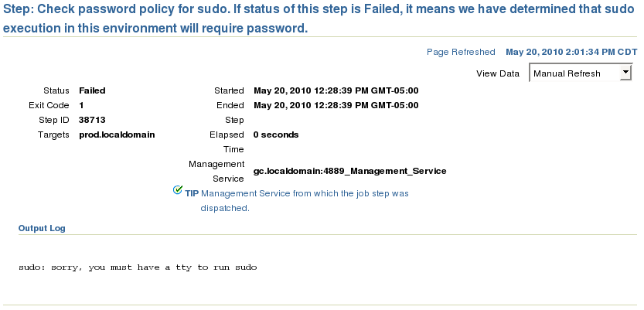644x310 pixels.
Task: Click the Page Refreshed label
Action: pos(461,52)
